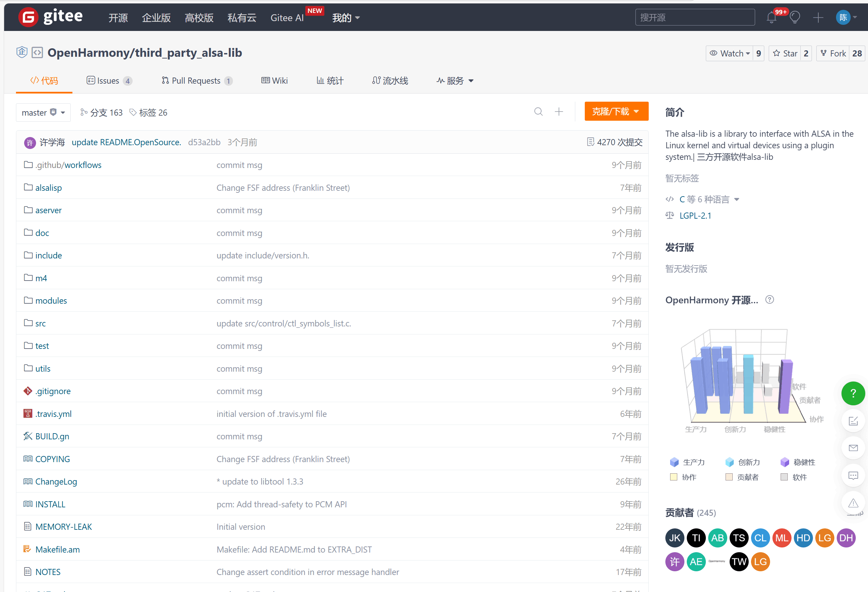Viewport: 868px width, 592px height.
Task: Click the floating mail envelope icon
Action: click(853, 448)
